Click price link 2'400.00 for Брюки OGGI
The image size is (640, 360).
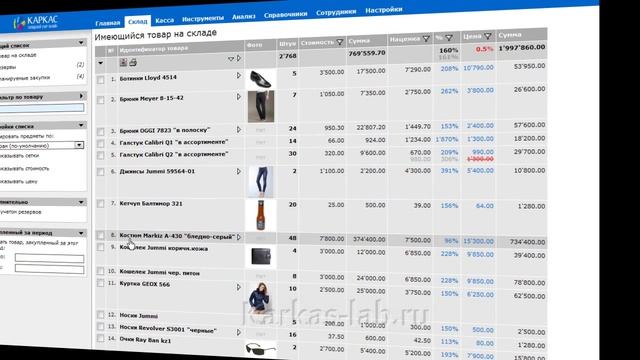click(480, 126)
